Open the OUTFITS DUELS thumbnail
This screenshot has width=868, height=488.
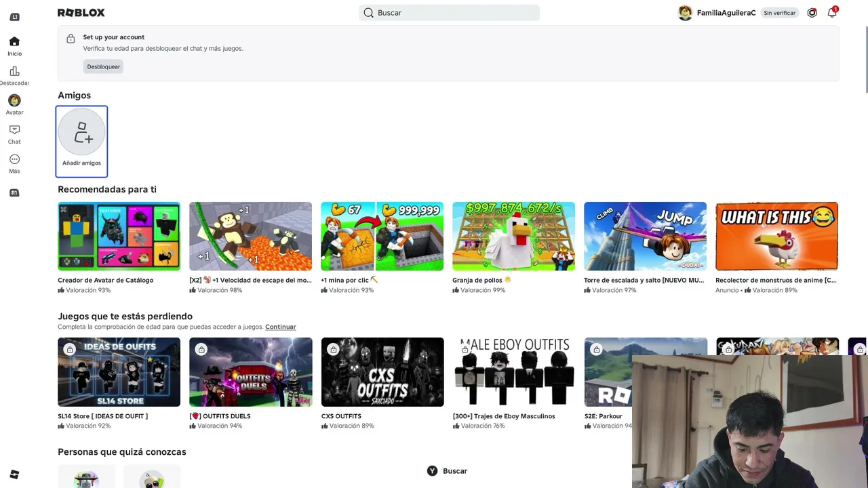point(250,372)
